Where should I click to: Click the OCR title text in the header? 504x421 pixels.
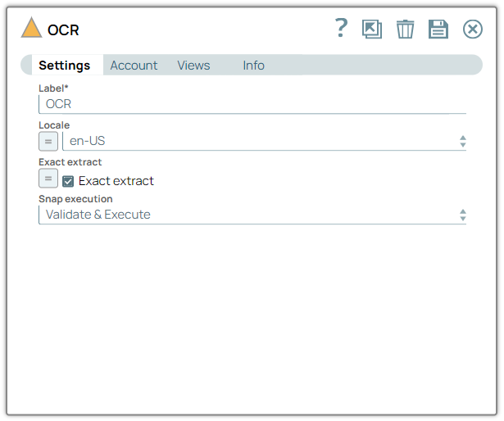pos(63,30)
